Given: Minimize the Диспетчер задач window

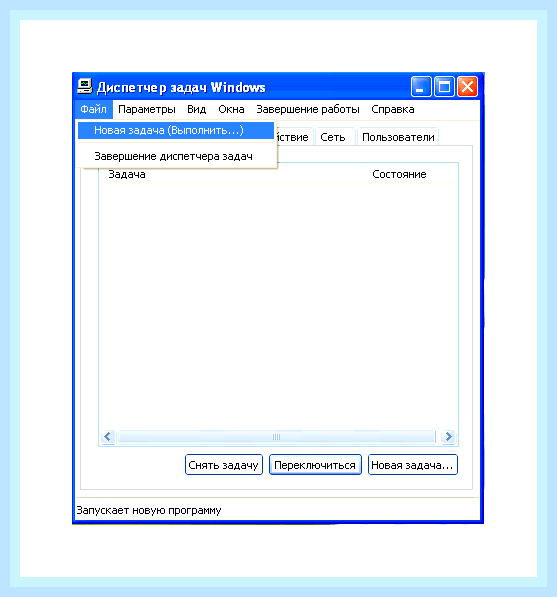Looking at the screenshot, I should [x=421, y=87].
